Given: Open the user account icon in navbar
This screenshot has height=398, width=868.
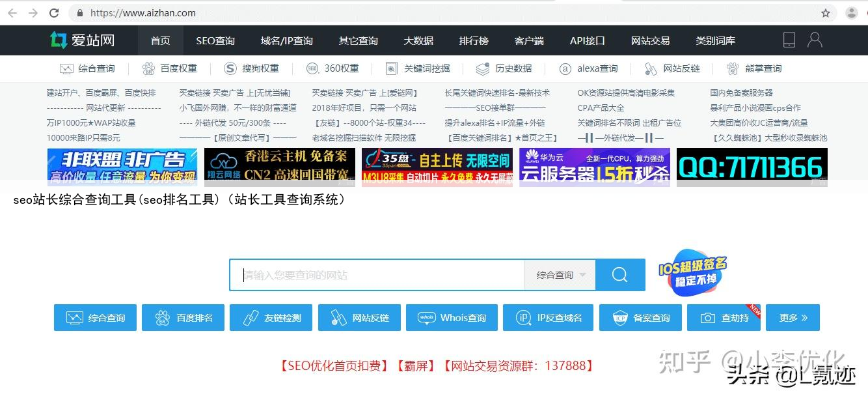Looking at the screenshot, I should click(x=815, y=40).
